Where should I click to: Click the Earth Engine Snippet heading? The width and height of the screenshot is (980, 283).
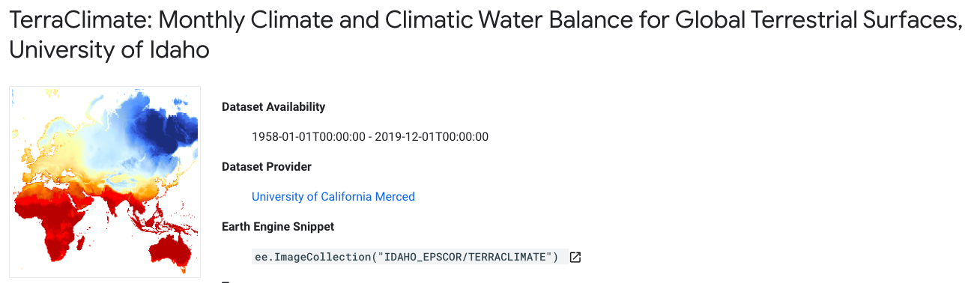278,226
